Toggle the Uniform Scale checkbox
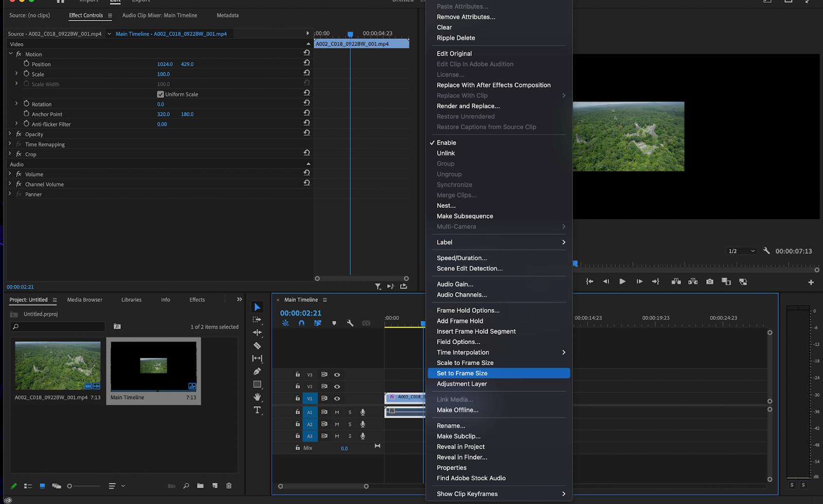Image resolution: width=823 pixels, height=504 pixels. point(160,94)
